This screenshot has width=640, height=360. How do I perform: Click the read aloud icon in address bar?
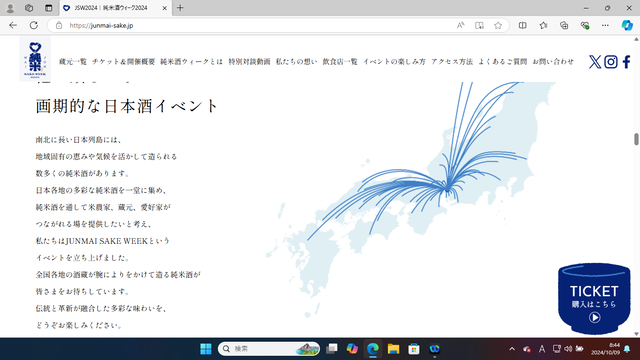(x=460, y=25)
